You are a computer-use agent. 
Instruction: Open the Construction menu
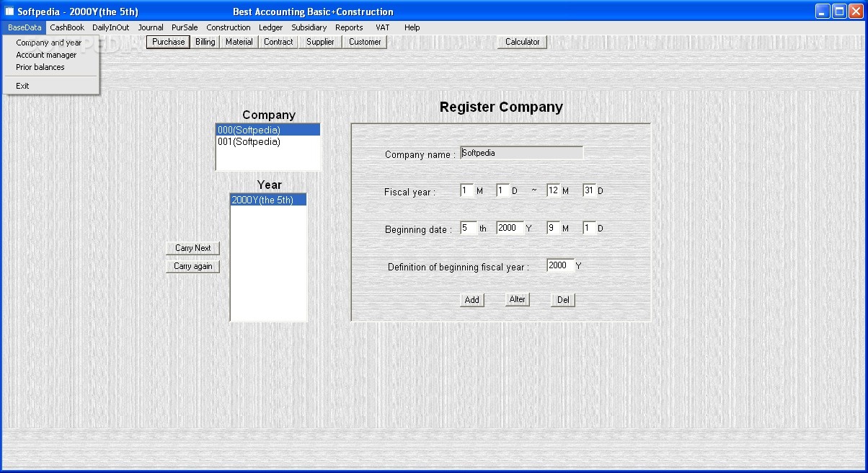tap(229, 27)
